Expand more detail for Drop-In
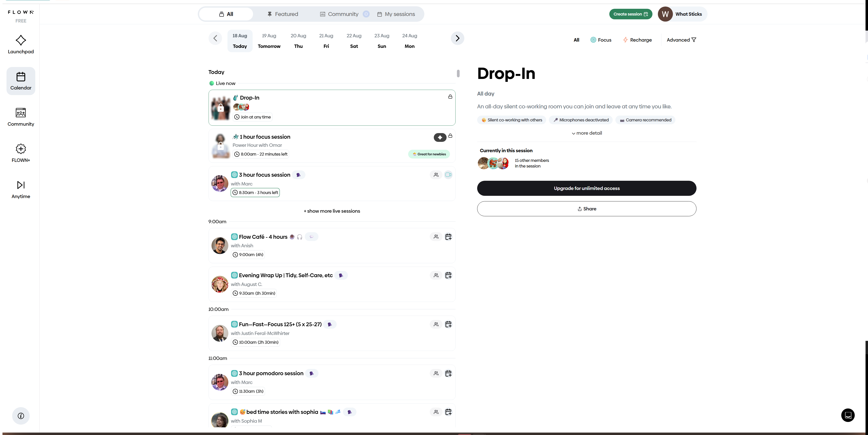 pyautogui.click(x=587, y=133)
